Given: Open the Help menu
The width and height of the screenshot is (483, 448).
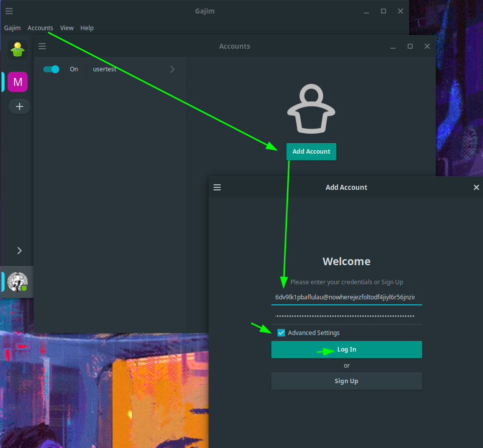Looking at the screenshot, I should [x=87, y=28].
